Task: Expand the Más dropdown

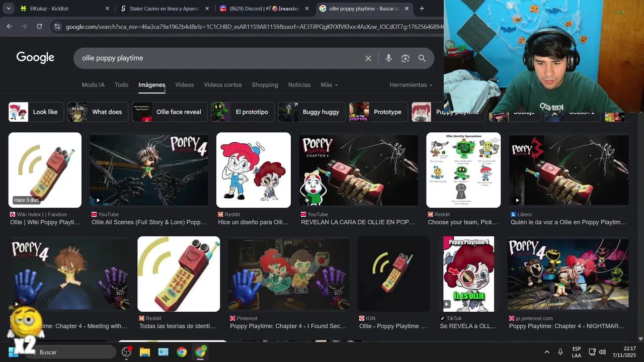Action: click(x=329, y=85)
